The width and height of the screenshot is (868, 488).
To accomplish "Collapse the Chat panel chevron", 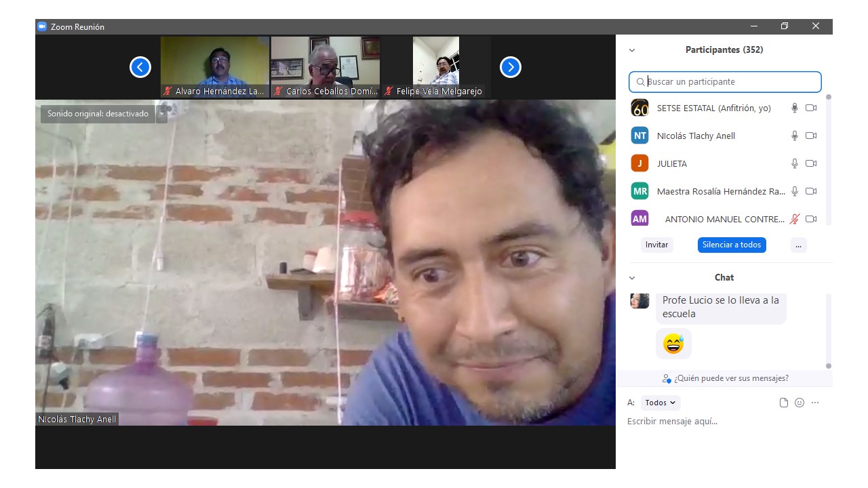I will pyautogui.click(x=632, y=278).
